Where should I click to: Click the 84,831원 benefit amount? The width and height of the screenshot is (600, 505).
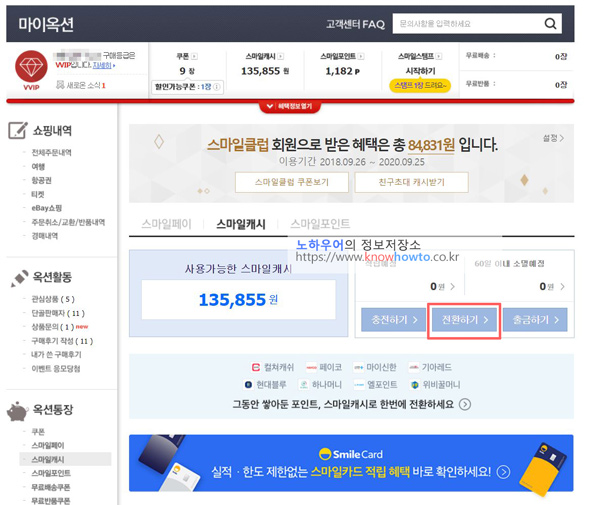[431, 145]
